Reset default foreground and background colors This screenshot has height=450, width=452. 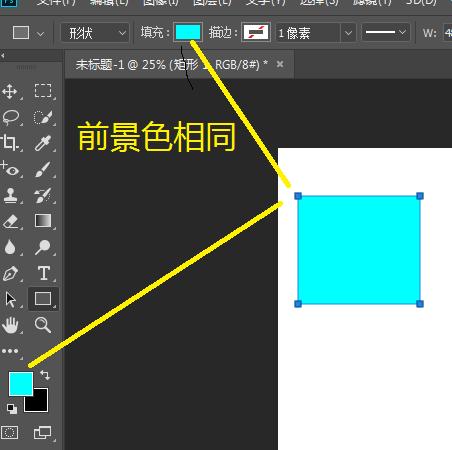click(x=12, y=408)
